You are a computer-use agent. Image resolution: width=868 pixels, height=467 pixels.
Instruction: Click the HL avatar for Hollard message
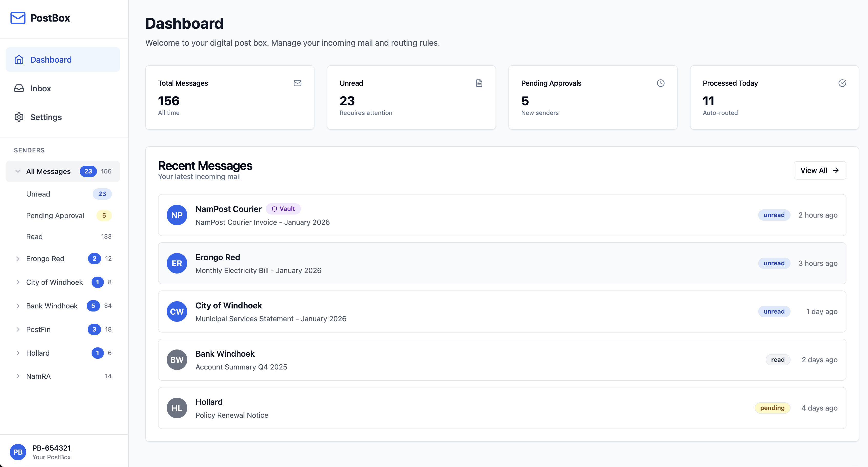coord(177,408)
